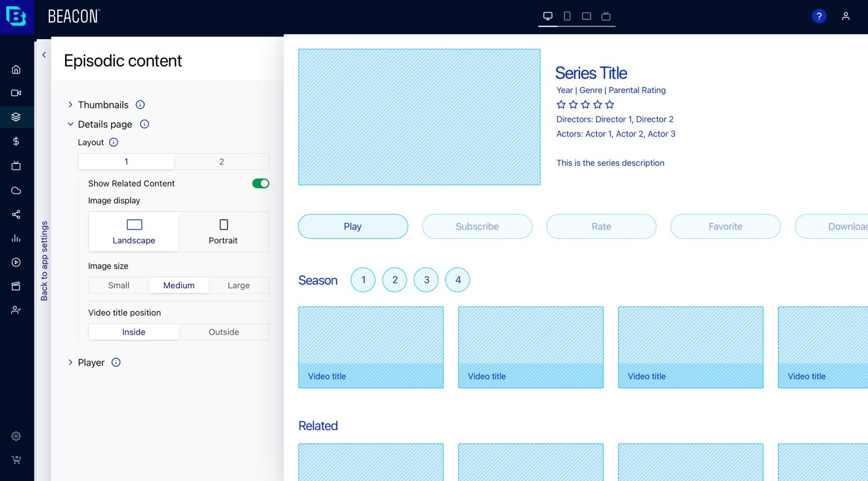Open the help question mark button

819,16
